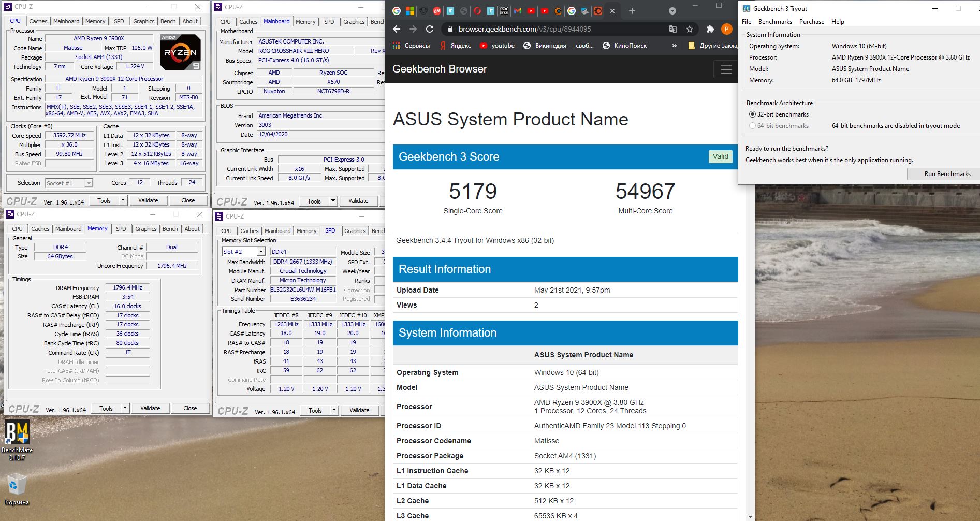Select 32-bit benchmarks radio button
The width and height of the screenshot is (980, 521).
pyautogui.click(x=752, y=114)
